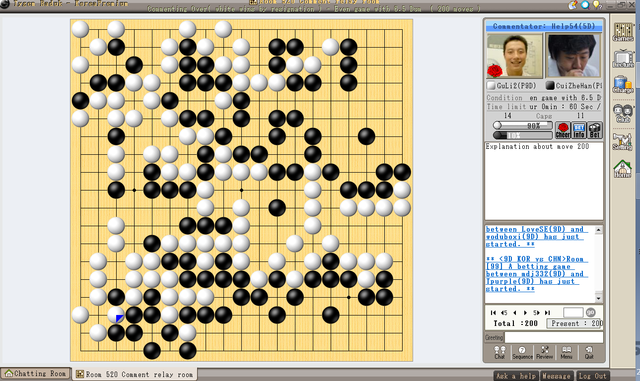Click the Explanation about move 200 text area
Image resolution: width=640 pixels, height=381 pixels.
tap(544, 181)
